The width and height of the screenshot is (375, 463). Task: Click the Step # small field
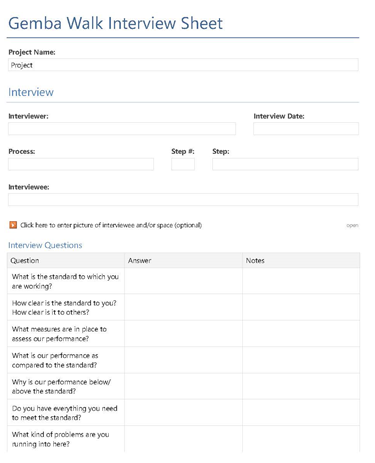(183, 164)
